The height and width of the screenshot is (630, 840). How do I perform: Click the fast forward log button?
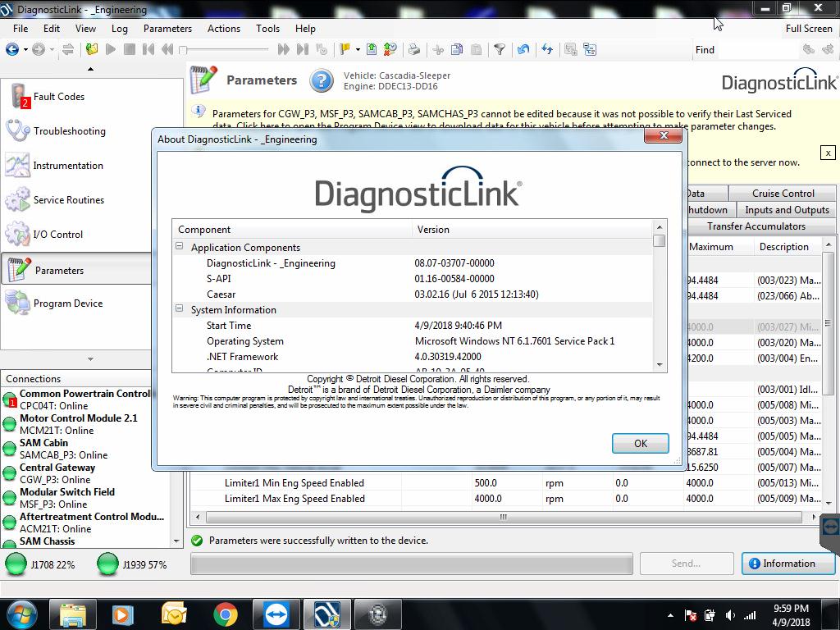click(283, 50)
